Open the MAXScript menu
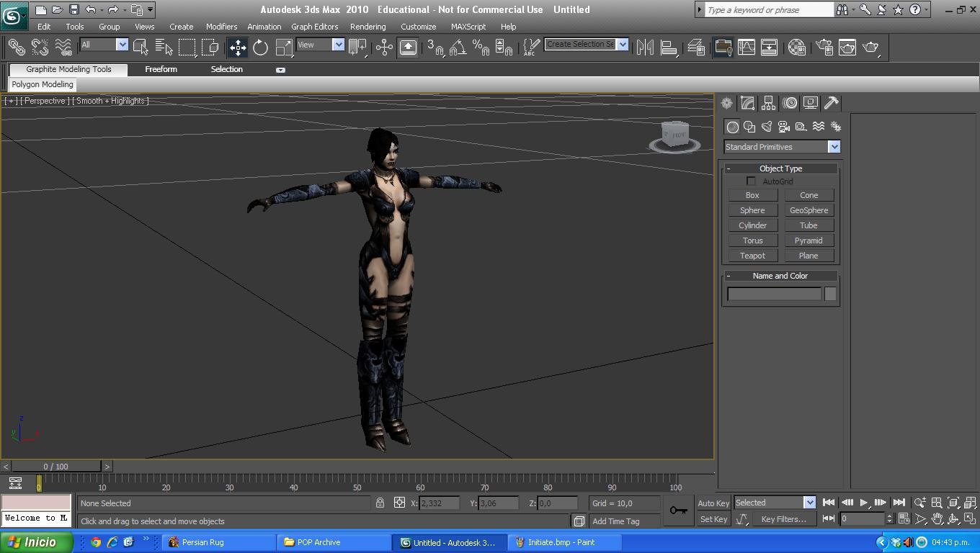This screenshot has height=553, width=980. click(468, 27)
